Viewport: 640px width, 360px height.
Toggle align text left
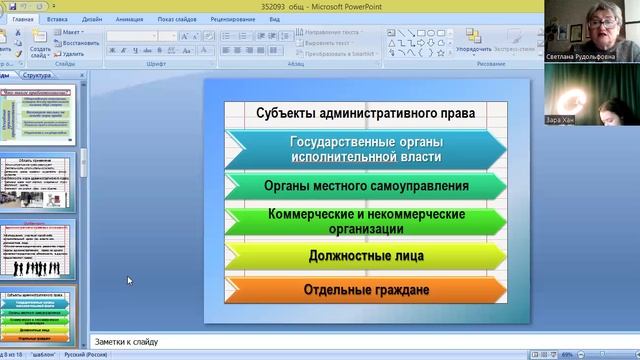coord(226,50)
